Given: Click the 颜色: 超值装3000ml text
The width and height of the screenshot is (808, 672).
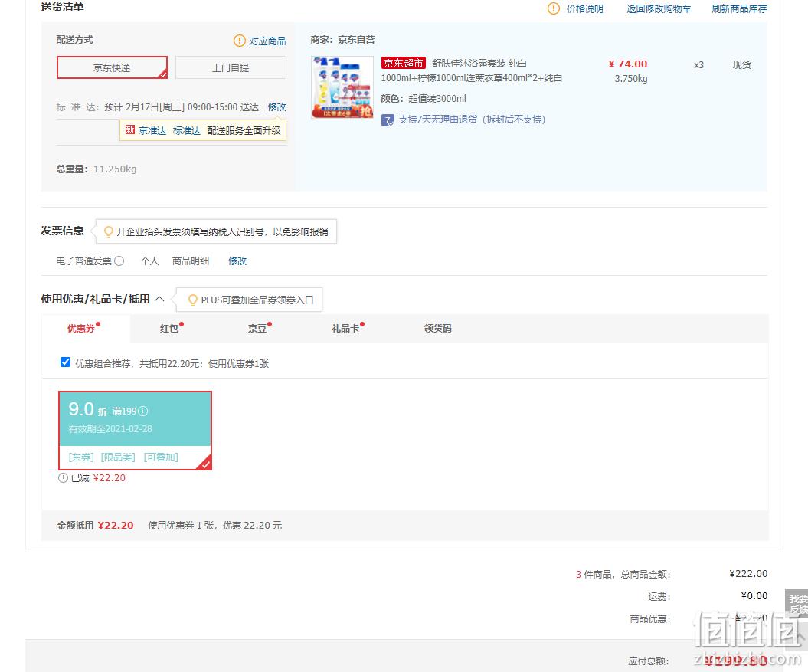Looking at the screenshot, I should point(424,98).
